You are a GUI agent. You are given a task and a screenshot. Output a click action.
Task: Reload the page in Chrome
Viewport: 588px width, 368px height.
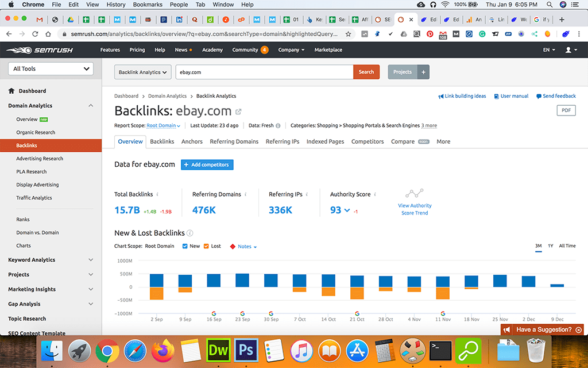click(x=35, y=34)
